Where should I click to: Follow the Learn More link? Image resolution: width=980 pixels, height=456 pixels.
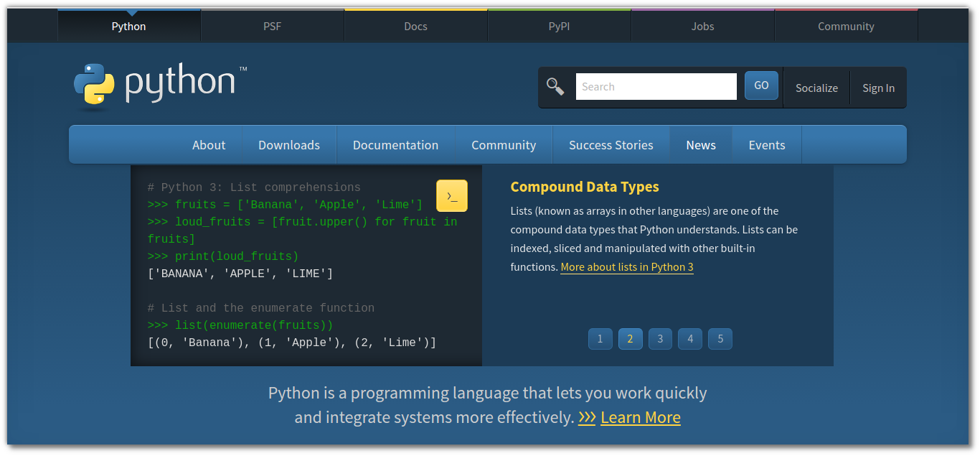point(641,417)
